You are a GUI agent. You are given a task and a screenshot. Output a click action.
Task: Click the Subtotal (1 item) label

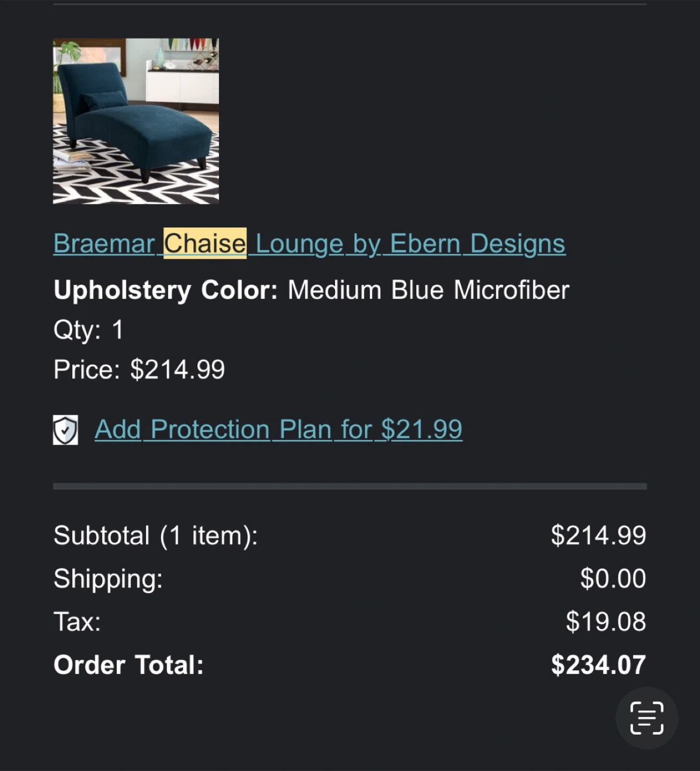[x=155, y=535]
